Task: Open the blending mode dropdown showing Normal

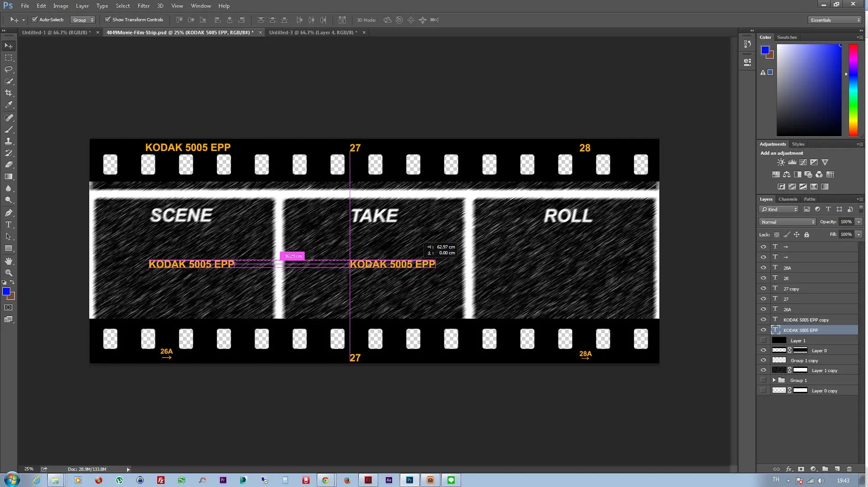Action: 786,222
